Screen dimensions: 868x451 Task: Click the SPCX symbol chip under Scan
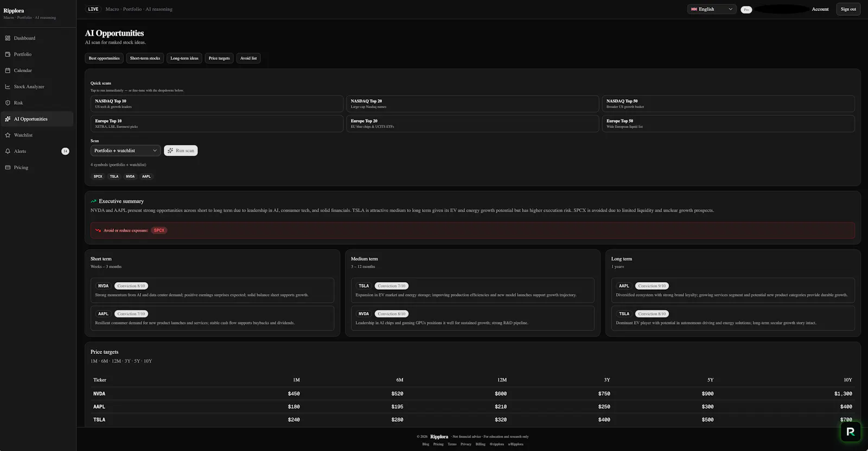98,176
